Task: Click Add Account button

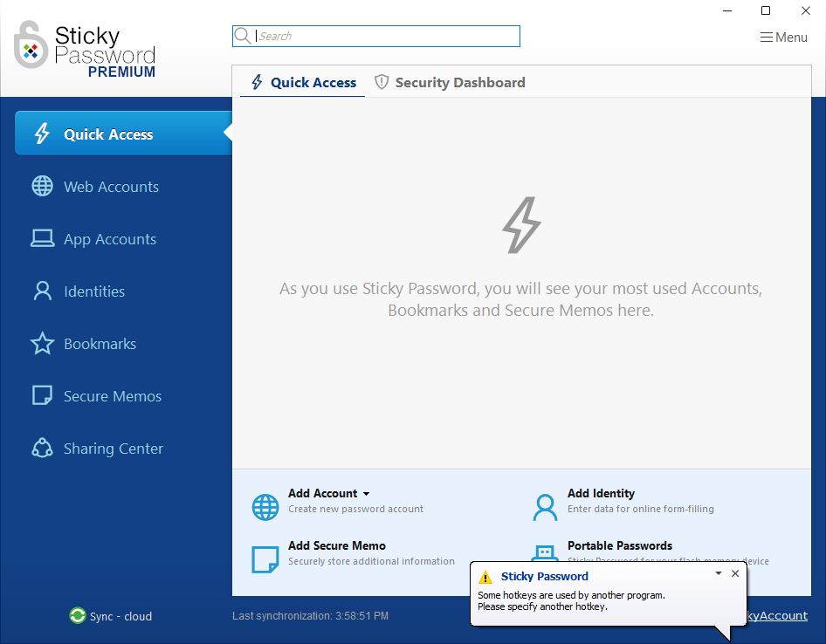Action: [322, 493]
